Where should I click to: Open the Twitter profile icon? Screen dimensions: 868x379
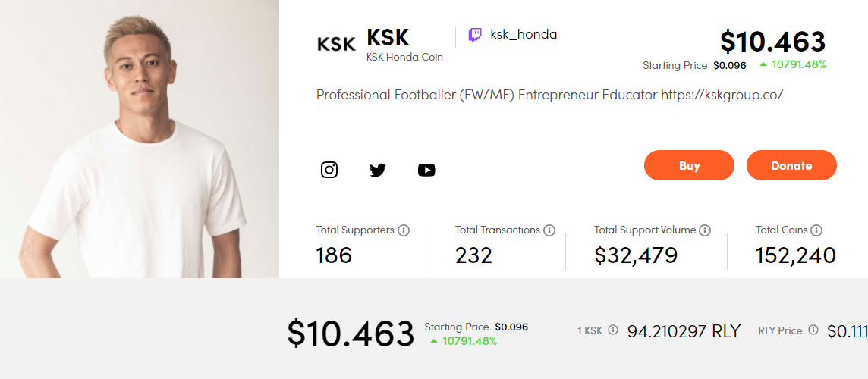(x=378, y=170)
